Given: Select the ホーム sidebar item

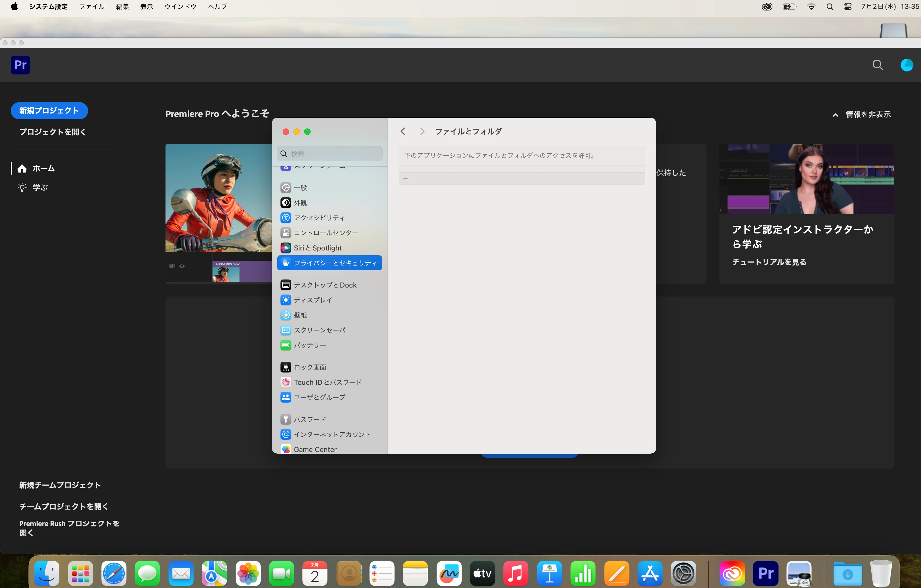Looking at the screenshot, I should click(x=43, y=168).
